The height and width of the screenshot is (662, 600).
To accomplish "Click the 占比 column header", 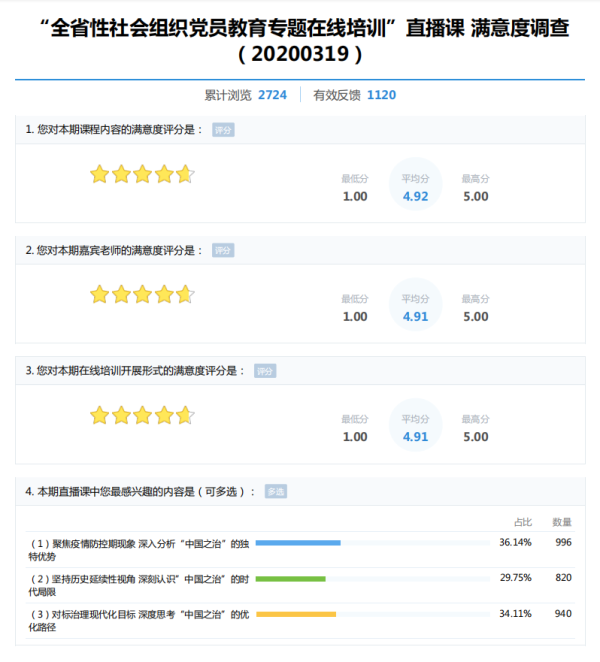I will (x=522, y=521).
